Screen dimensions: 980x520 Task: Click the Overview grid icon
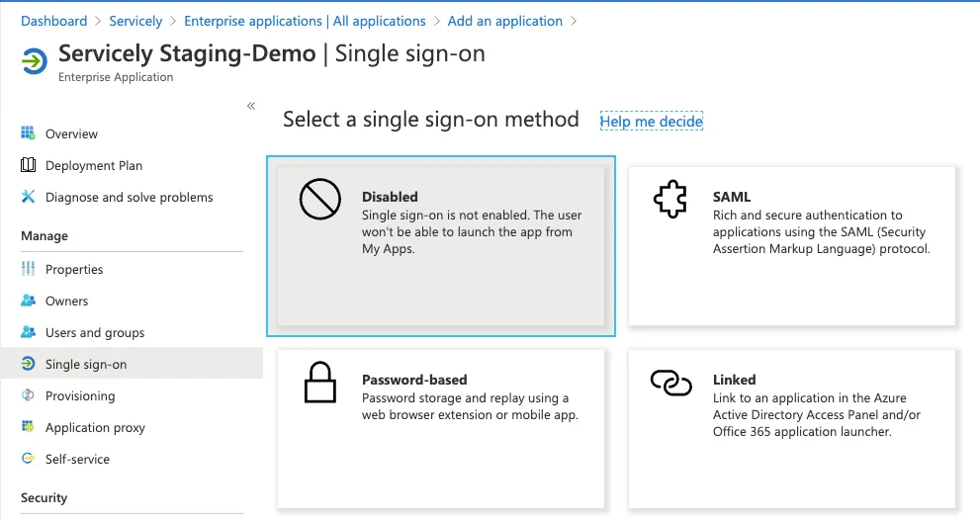(28, 133)
